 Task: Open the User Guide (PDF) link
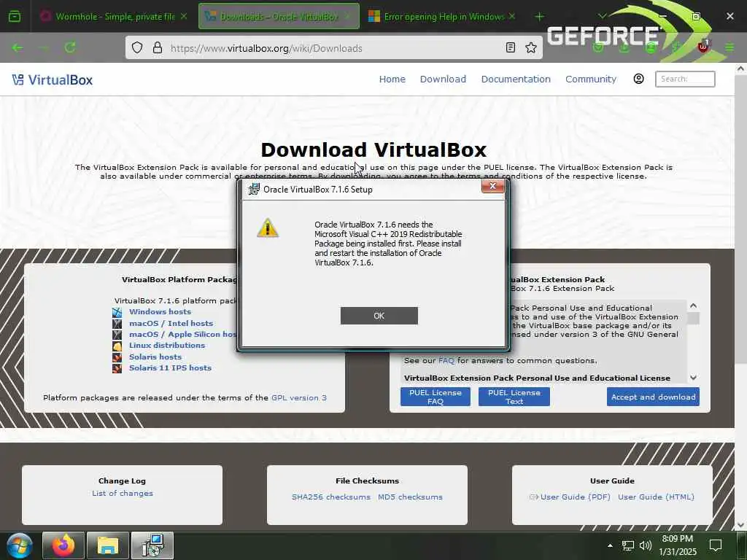click(x=575, y=497)
